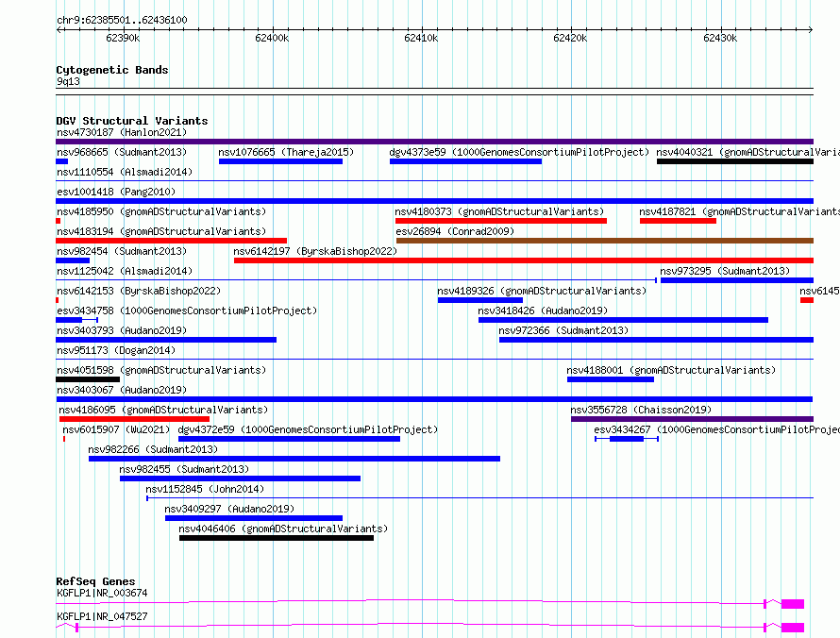Open KGFLP1|NR_003674 gene label
Viewport: 840px width, 638px height.
102,593
